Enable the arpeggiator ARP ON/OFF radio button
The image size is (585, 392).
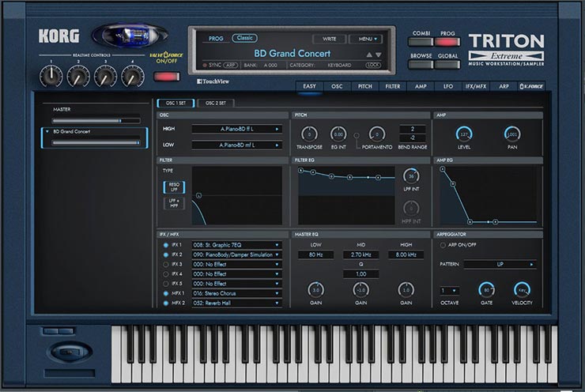(x=441, y=245)
